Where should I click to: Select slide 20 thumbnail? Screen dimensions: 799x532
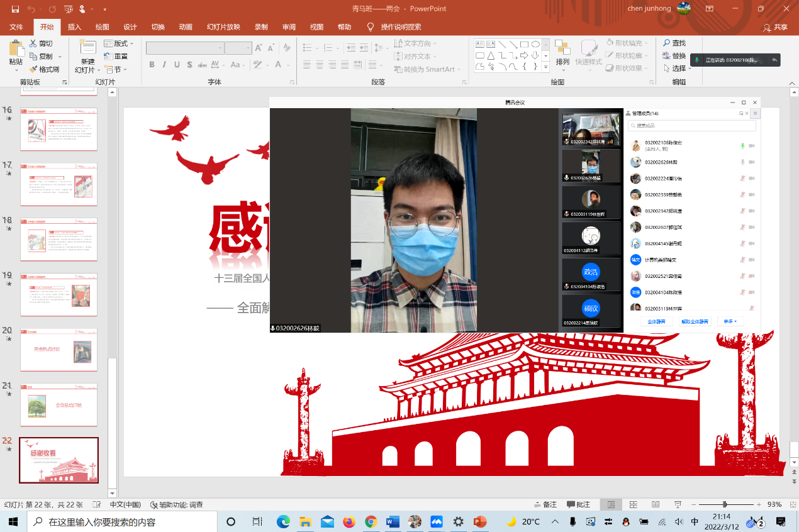pyautogui.click(x=59, y=350)
